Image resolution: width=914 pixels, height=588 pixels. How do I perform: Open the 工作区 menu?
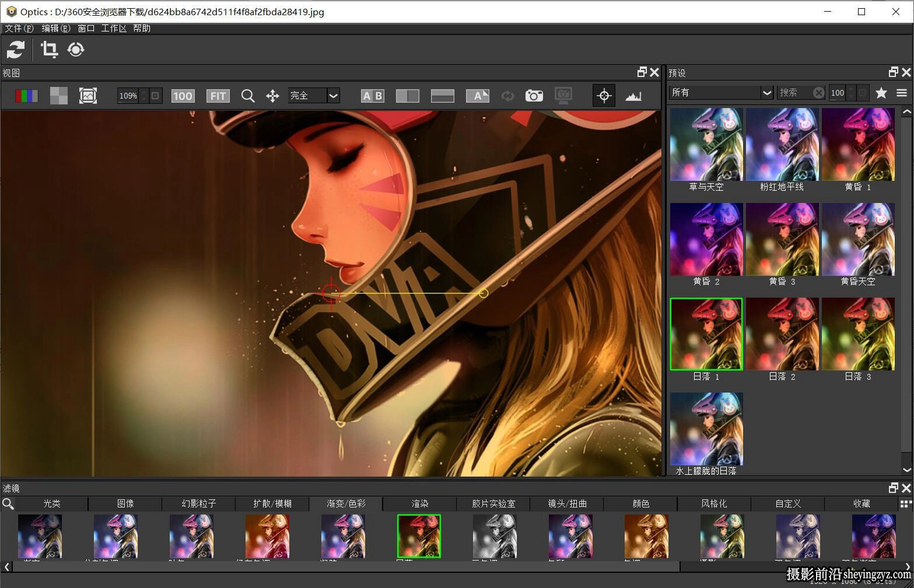(114, 28)
